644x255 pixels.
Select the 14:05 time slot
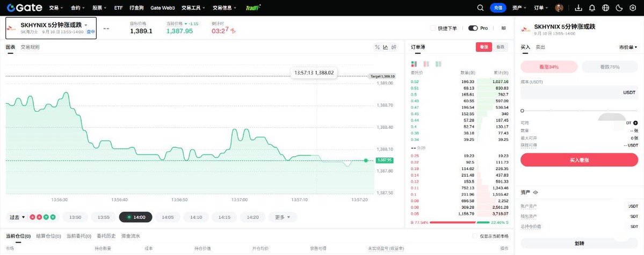click(168, 217)
